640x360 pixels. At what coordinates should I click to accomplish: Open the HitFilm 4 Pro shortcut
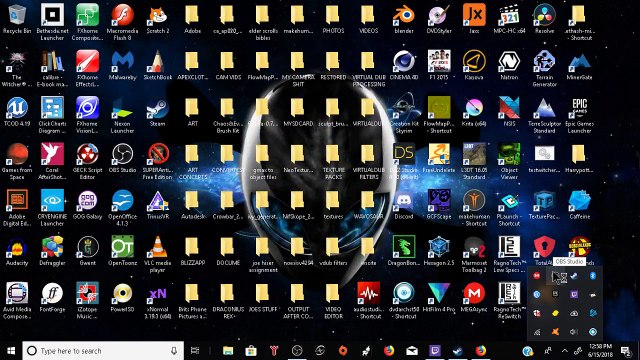click(439, 298)
